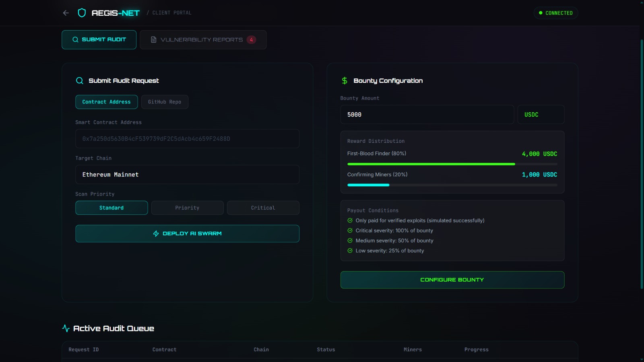Click the magnifier icon beside Submit Audit Request

tap(80, 81)
